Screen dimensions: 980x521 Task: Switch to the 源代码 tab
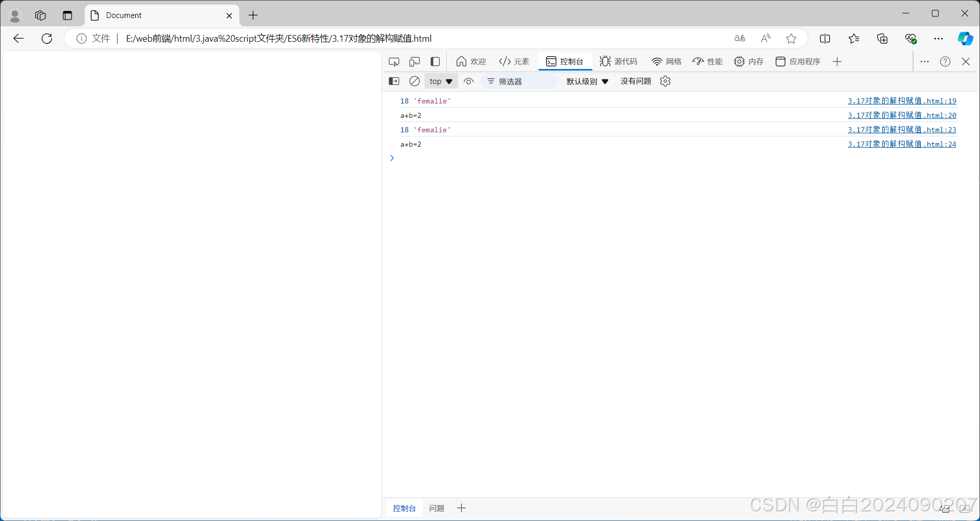[619, 61]
